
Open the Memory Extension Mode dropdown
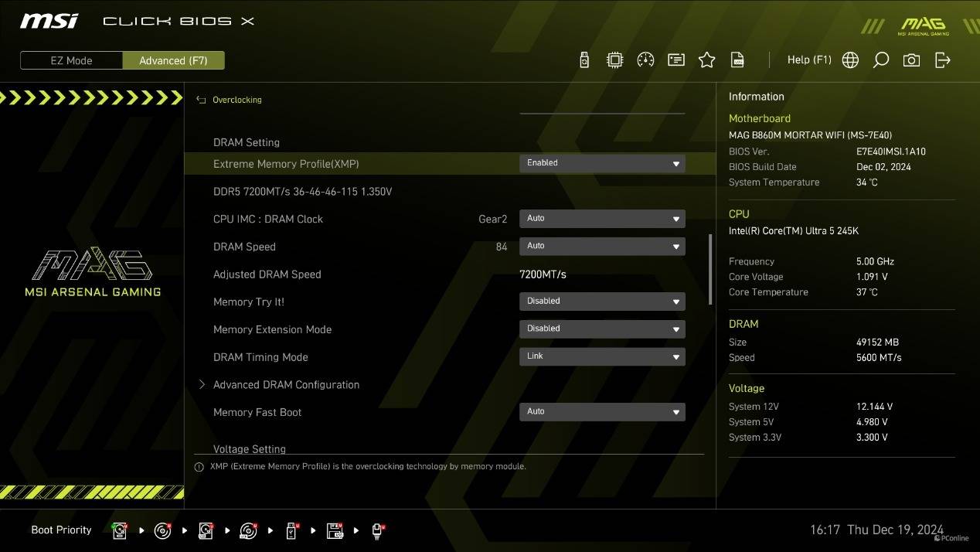(601, 329)
